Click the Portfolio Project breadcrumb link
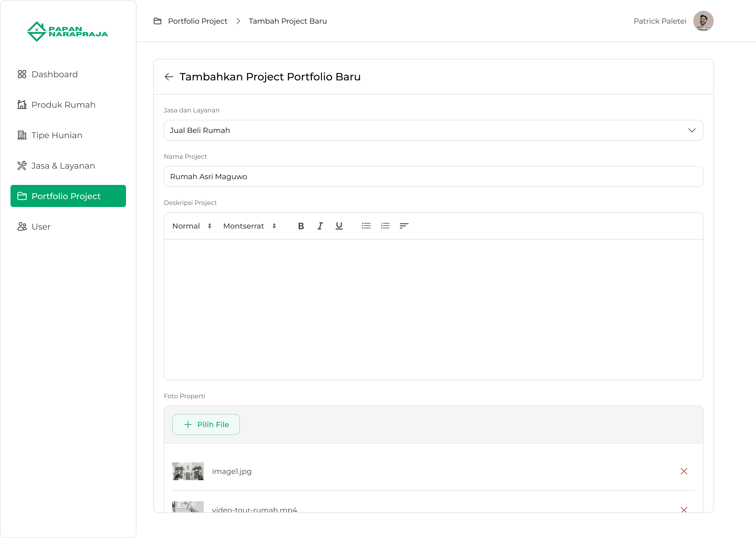The image size is (756, 538). point(197,21)
